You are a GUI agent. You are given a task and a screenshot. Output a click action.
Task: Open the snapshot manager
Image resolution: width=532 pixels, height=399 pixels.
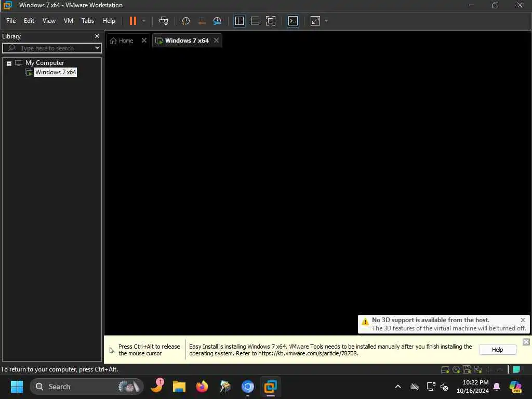click(217, 21)
